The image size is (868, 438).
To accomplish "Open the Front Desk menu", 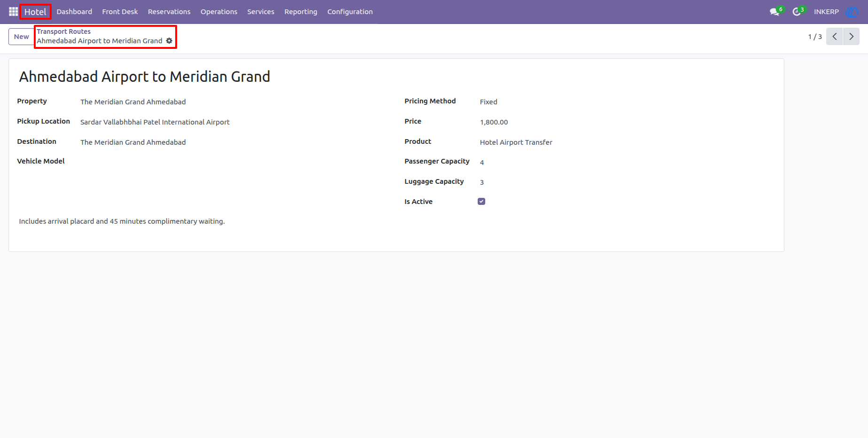I will coord(120,12).
